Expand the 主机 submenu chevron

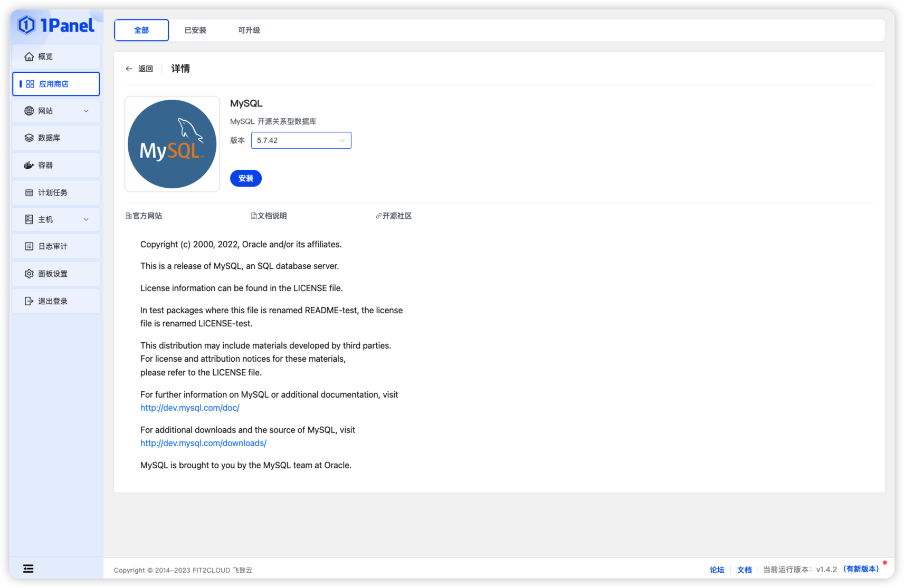86,219
